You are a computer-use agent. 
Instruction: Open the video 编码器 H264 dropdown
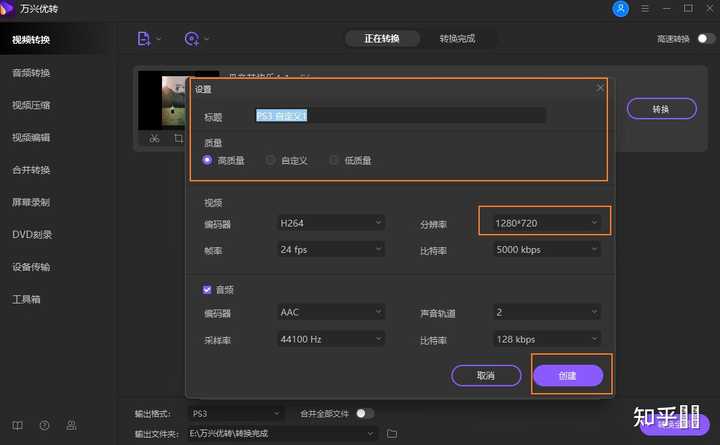331,223
